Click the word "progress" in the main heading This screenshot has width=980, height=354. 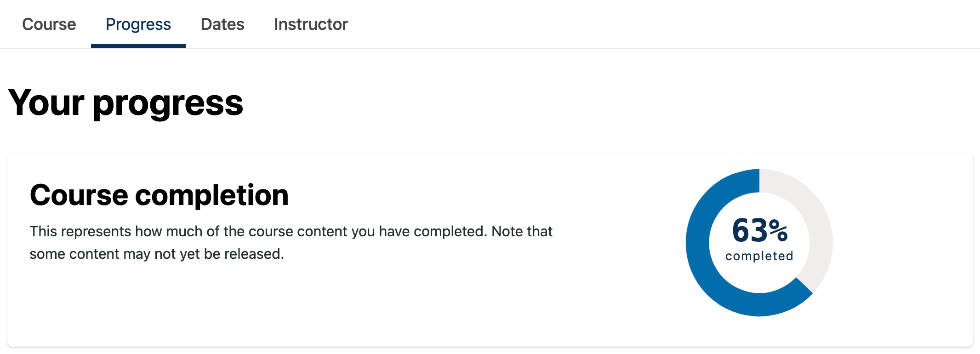(168, 103)
